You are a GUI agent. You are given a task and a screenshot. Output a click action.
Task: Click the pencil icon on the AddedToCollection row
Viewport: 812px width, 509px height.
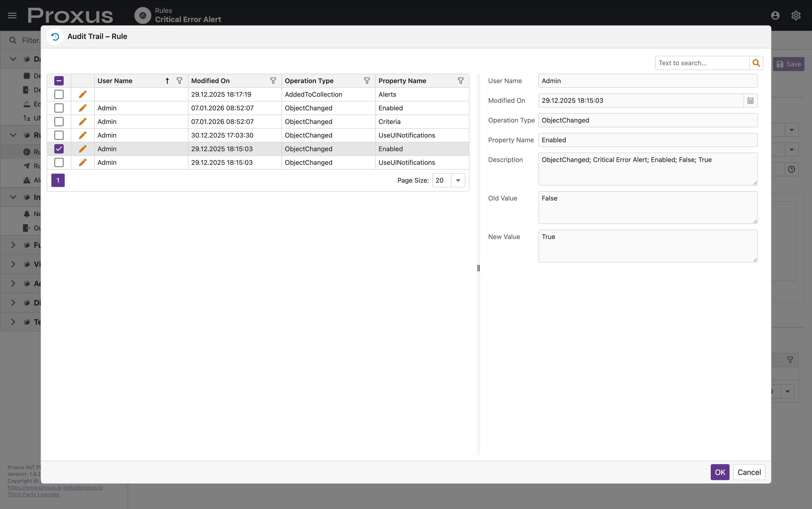pyautogui.click(x=82, y=94)
